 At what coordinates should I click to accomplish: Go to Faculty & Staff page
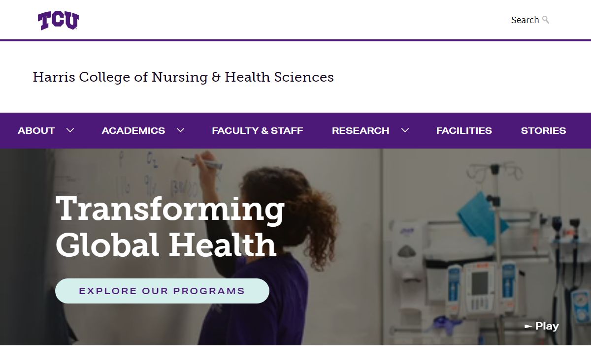pos(257,131)
